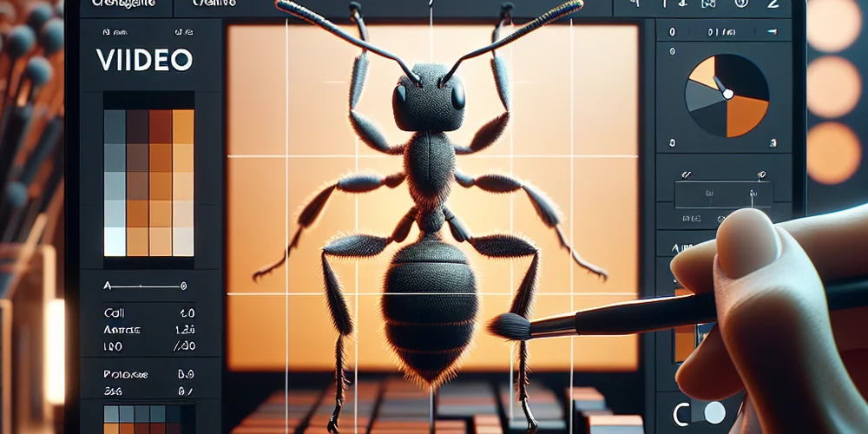Click the 'B.0' value in the lower left panel

(x=185, y=374)
